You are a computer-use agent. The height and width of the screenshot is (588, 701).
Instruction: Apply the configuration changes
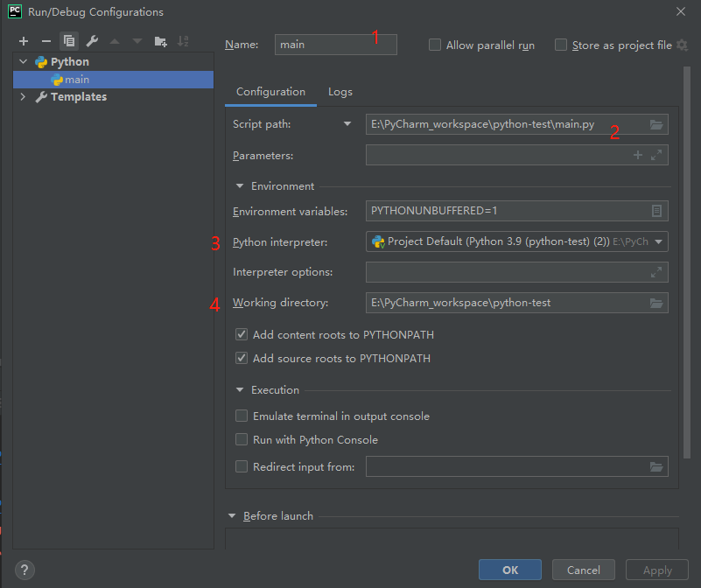coord(656,570)
